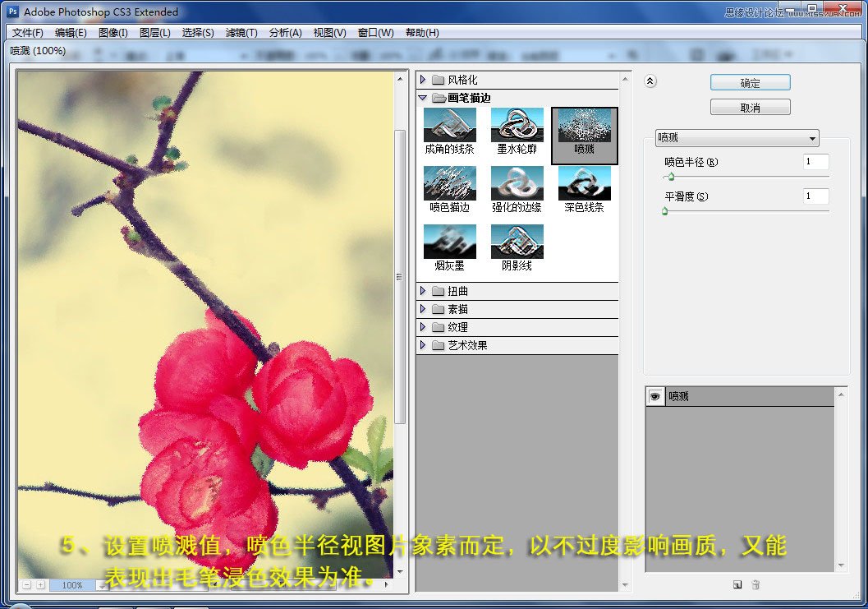
Task: Toggle visibility eye of 喷溅 effect layer
Action: (654, 396)
